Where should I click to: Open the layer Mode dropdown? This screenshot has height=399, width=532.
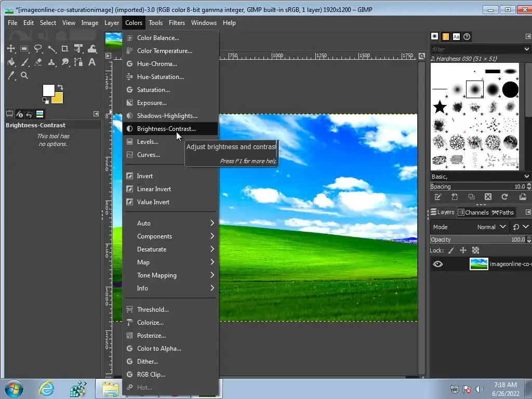(x=470, y=227)
